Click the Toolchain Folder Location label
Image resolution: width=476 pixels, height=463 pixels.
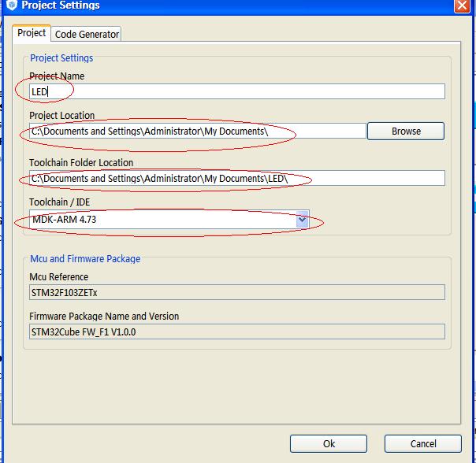pyautogui.click(x=81, y=163)
